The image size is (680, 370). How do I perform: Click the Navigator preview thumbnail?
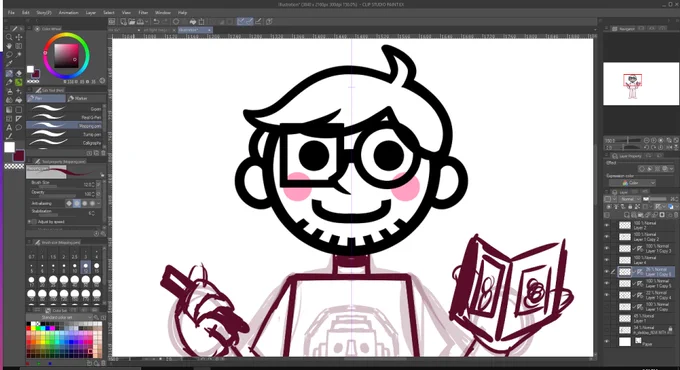(641, 84)
